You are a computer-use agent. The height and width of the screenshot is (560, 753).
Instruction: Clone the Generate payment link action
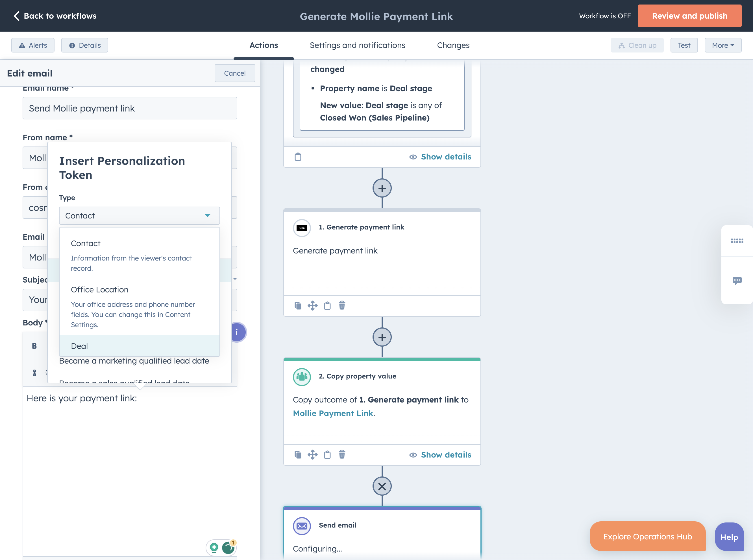[298, 305]
